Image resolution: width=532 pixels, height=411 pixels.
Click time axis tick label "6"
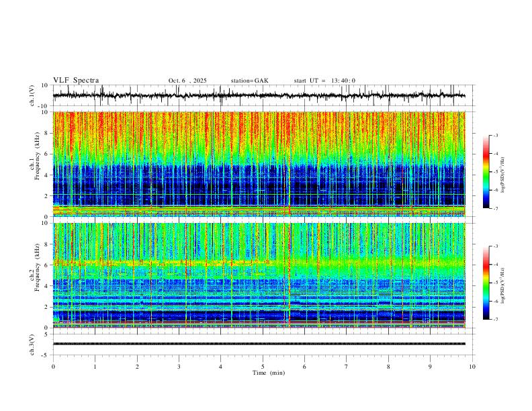point(304,367)
